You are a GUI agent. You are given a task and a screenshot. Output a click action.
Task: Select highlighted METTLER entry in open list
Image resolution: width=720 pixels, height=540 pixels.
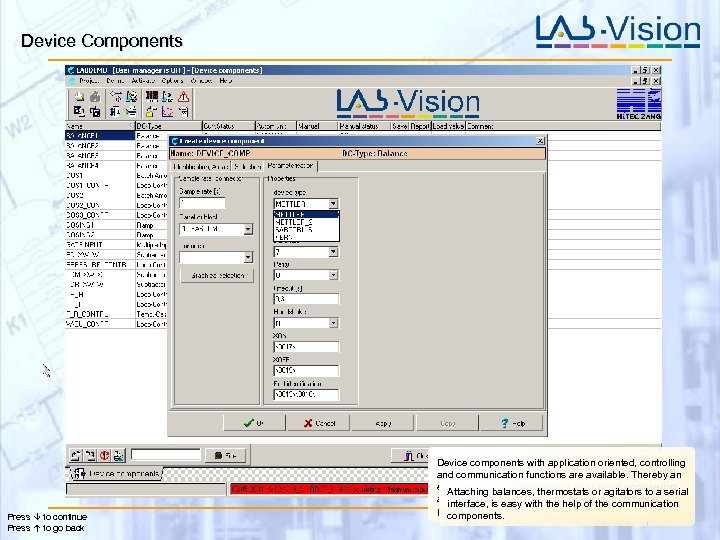click(306, 214)
